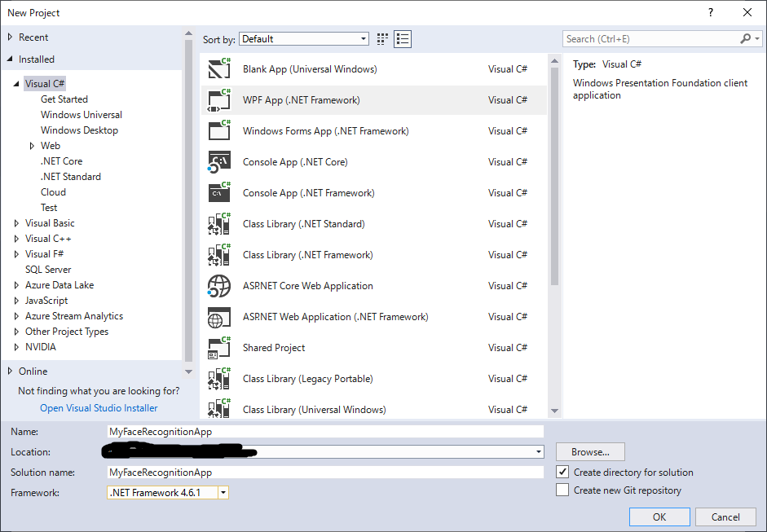The height and width of the screenshot is (532, 767).
Task: Click template list scroll up arrow
Action: click(x=554, y=61)
